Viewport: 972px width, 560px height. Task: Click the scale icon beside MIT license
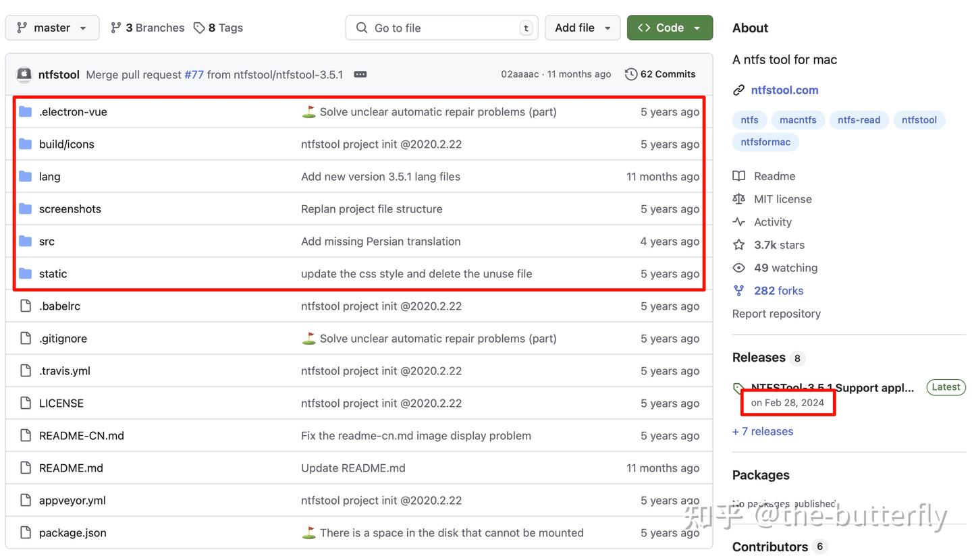(739, 199)
